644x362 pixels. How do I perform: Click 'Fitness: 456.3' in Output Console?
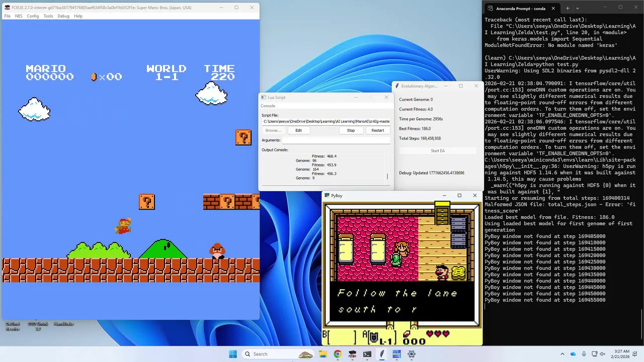(324, 173)
